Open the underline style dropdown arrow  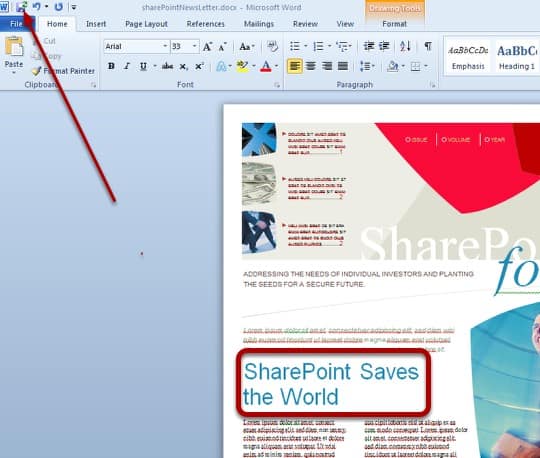point(155,66)
